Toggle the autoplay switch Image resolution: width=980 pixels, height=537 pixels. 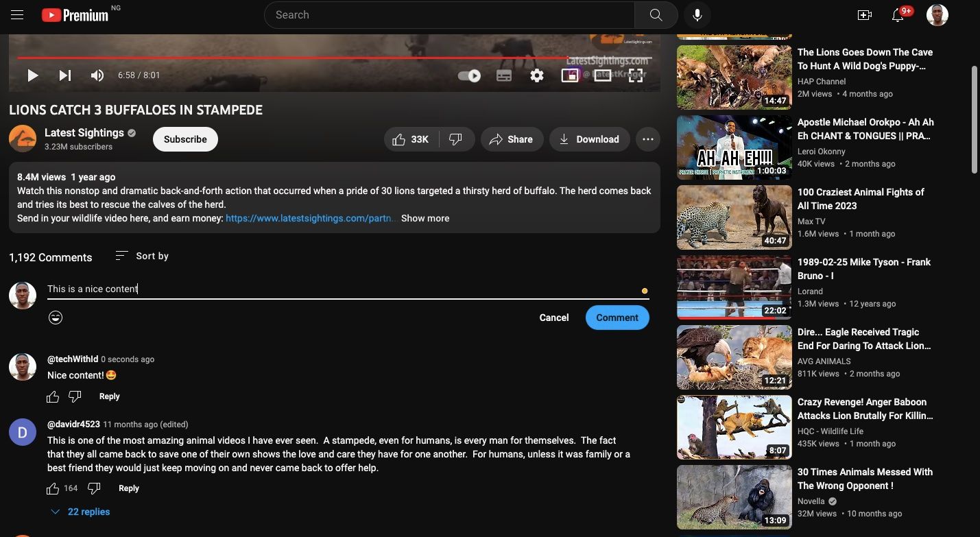470,75
